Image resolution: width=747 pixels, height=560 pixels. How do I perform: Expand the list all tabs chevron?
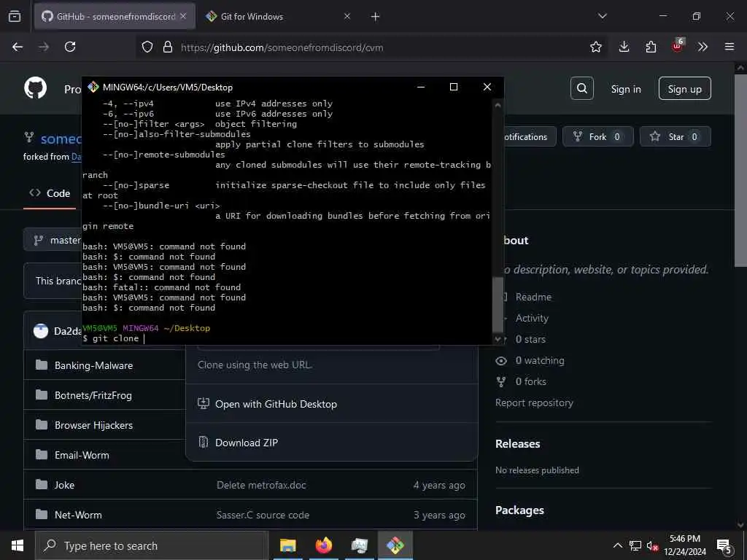tap(602, 16)
